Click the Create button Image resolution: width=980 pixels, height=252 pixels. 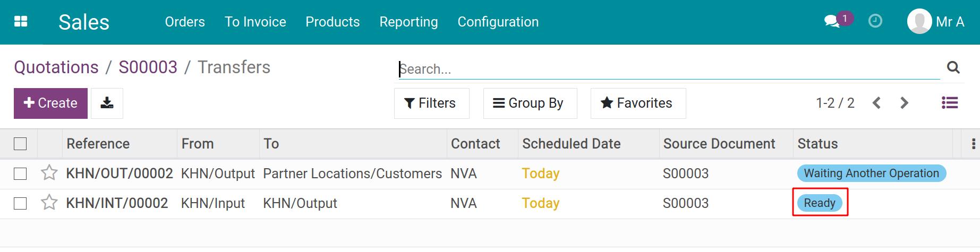tap(50, 103)
